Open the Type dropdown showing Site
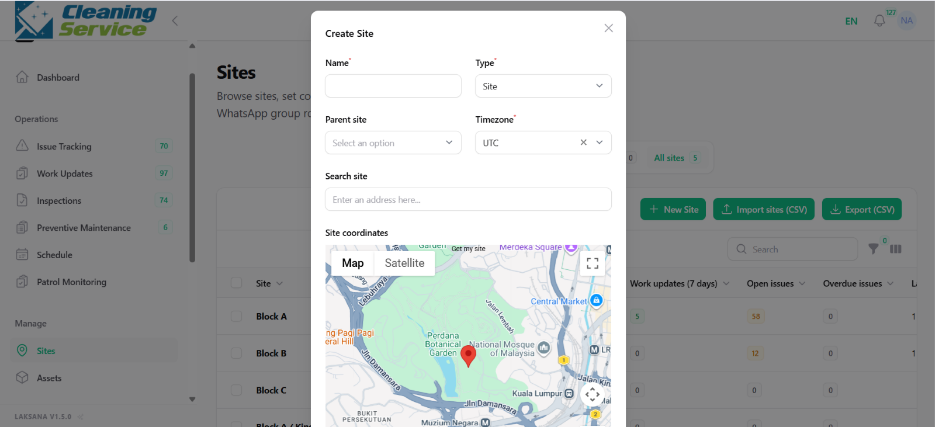This screenshot has height=427, width=936. coord(543,86)
